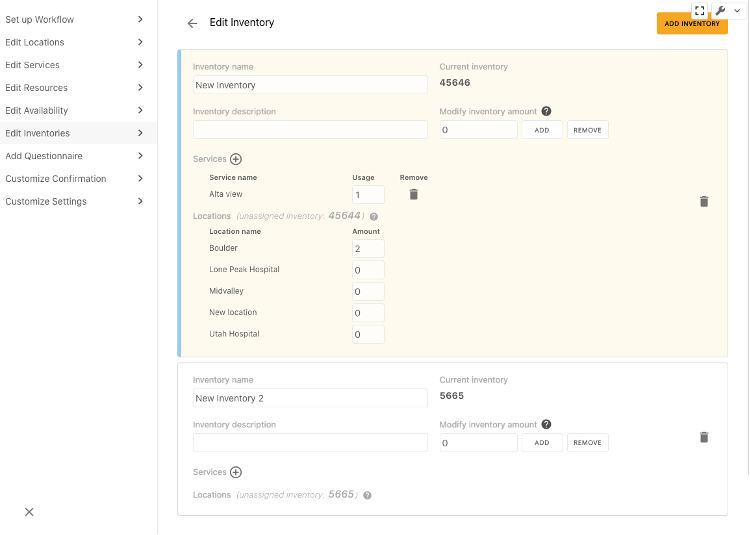Click the ADD INVENTORY button
The image size is (750, 535).
coord(692,23)
